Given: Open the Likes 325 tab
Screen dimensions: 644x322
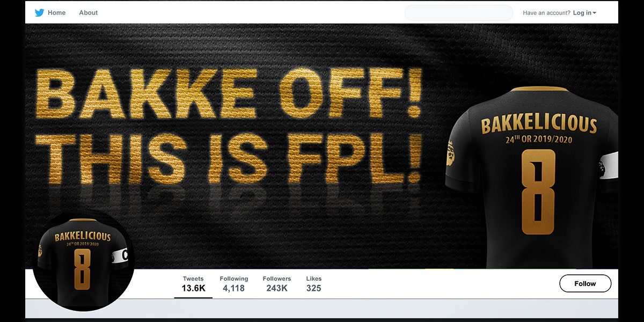Looking at the screenshot, I should (x=314, y=284).
